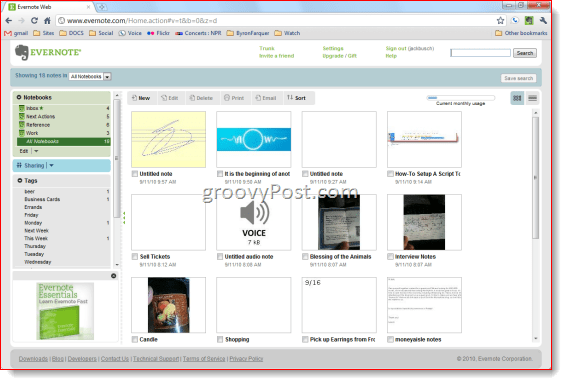Open the Settings link
Image resolution: width=567 pixels, height=385 pixels.
click(333, 48)
